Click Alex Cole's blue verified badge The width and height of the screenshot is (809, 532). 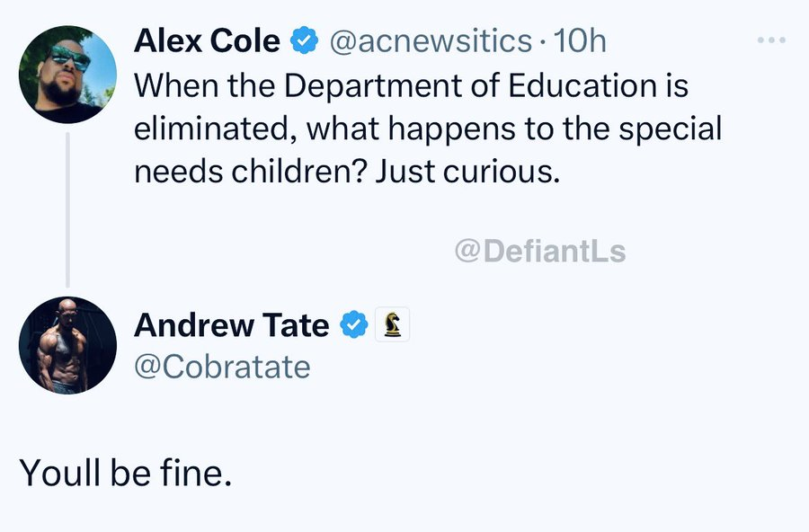pos(304,40)
